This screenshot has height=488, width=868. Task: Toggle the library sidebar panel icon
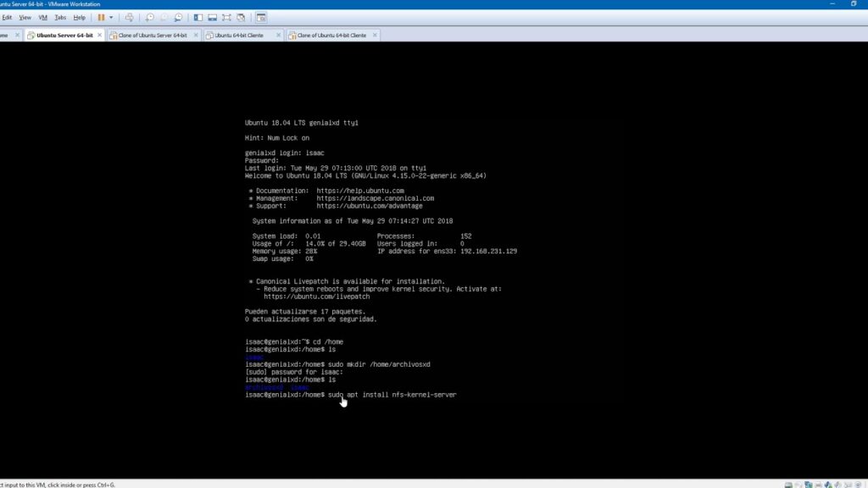tap(198, 17)
